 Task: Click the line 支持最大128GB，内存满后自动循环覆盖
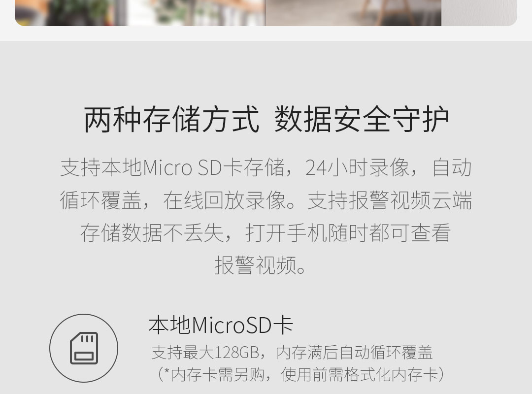[292, 352]
